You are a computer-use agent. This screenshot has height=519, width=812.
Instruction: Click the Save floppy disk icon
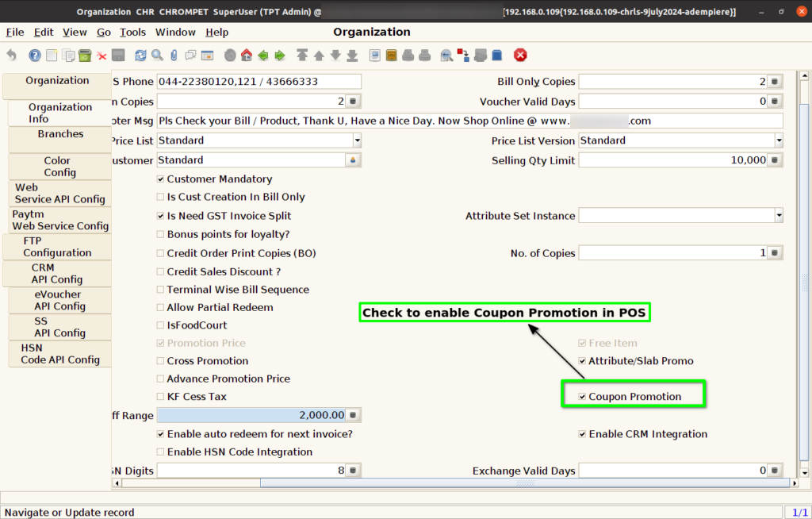(118, 55)
